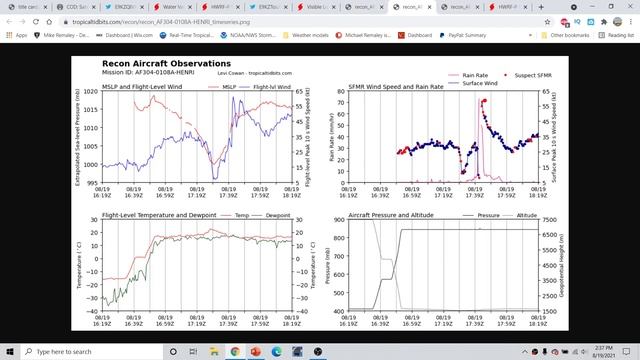Open the Extensions puzzle-piece icon
Screen dimensions: 640x360
coord(604,22)
